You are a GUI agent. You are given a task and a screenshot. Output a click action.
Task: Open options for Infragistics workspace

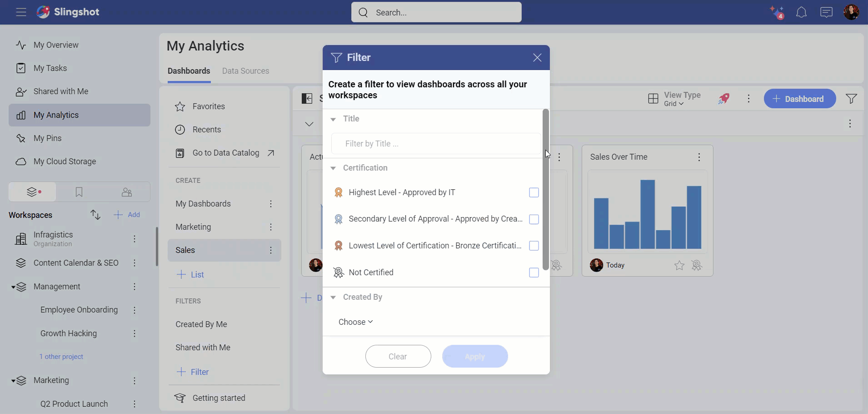pyautogui.click(x=135, y=239)
